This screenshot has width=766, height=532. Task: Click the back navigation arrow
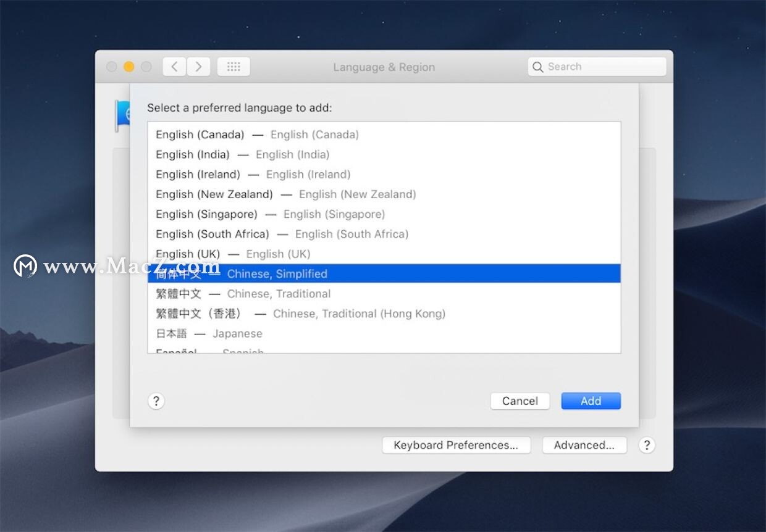point(174,66)
